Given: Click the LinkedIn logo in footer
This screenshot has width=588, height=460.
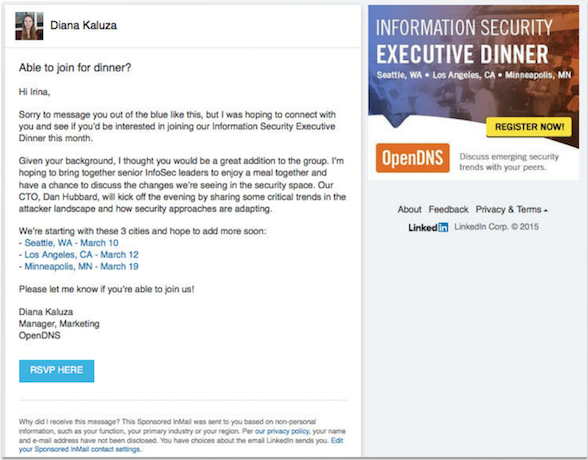Looking at the screenshot, I should pyautogui.click(x=428, y=227).
